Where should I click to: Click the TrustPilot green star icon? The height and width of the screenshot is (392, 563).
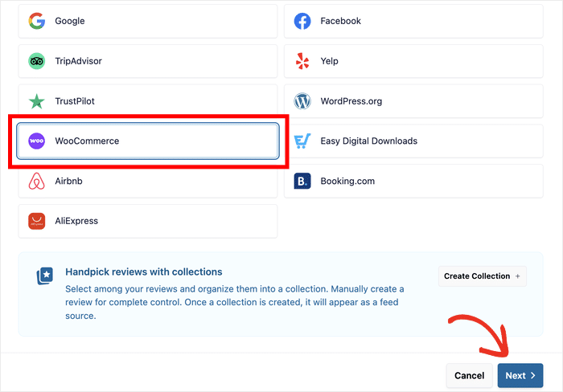click(x=37, y=101)
